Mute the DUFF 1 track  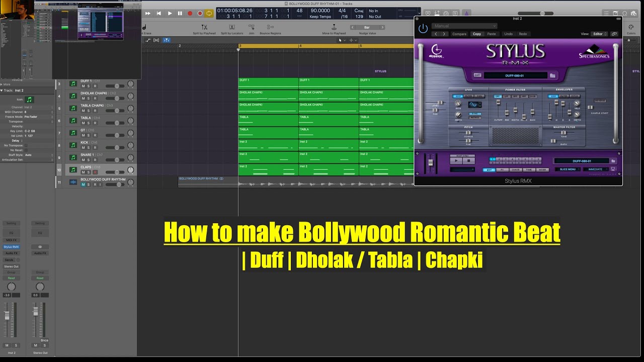[84, 86]
